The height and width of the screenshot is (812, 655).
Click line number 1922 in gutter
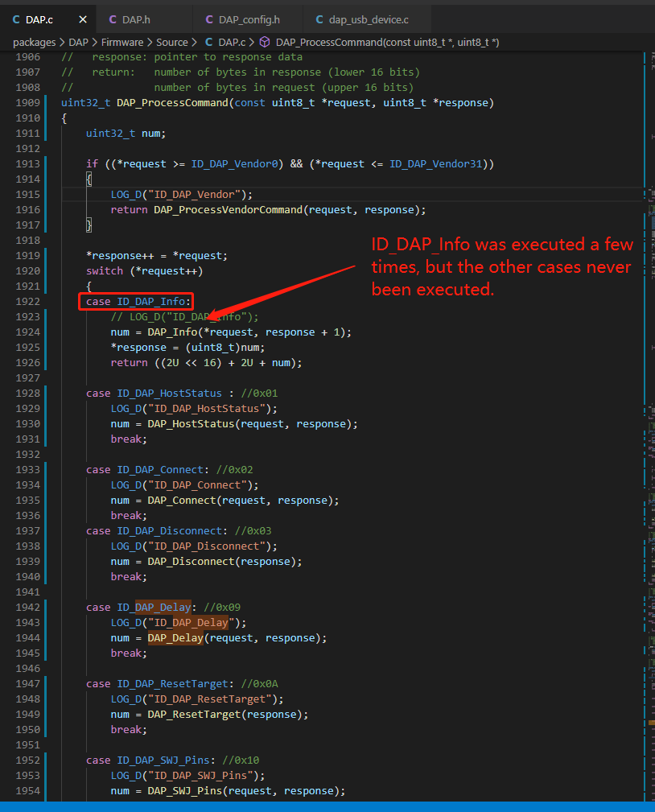point(27,302)
